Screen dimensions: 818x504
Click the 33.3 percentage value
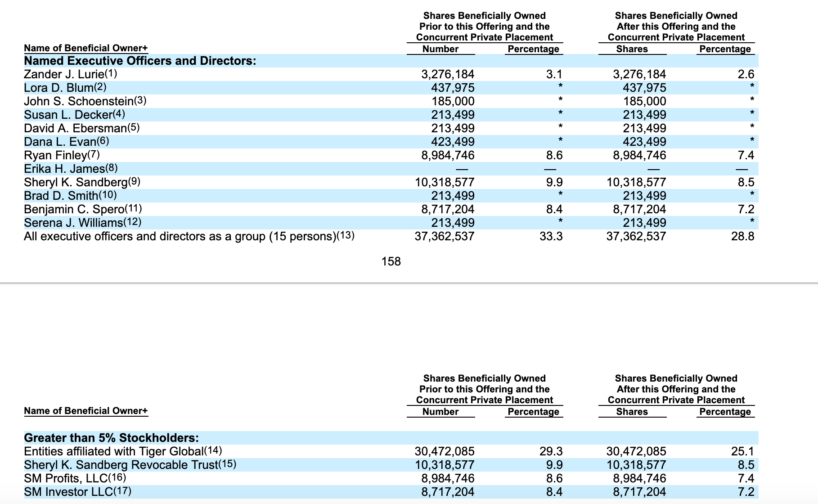click(x=551, y=236)
